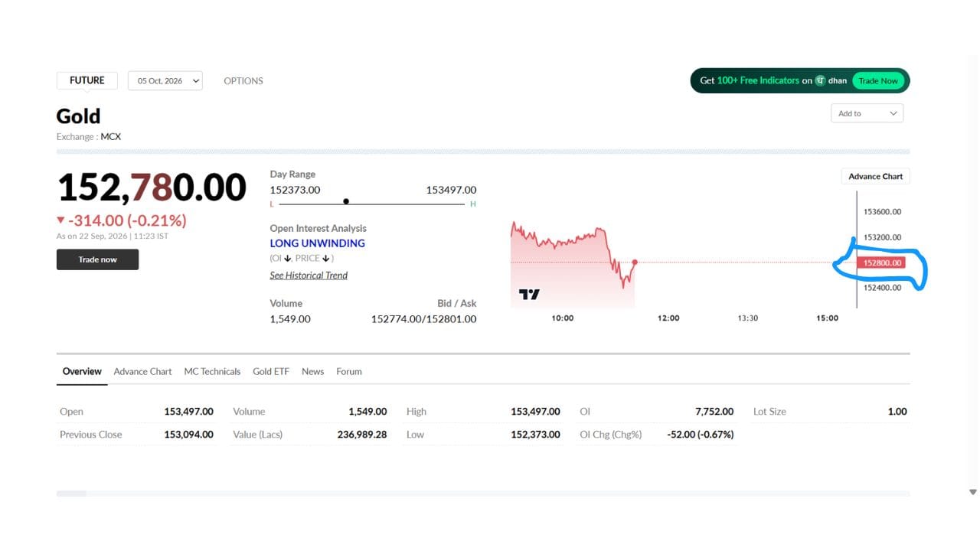The image size is (980, 551).
Task: Open the 05 Oct, 2026 expiry dropdown
Action: coord(165,80)
